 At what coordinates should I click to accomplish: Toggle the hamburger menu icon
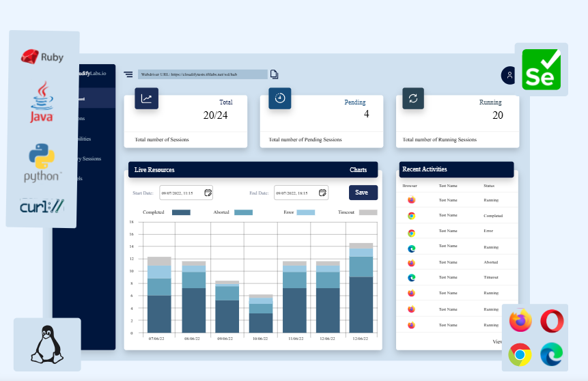coord(128,74)
